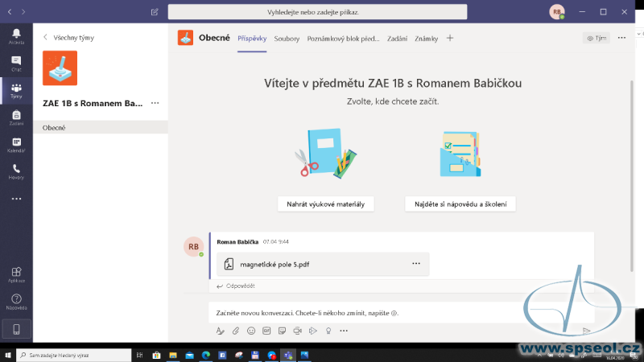Screen dimensions: 644x362
Task: Click the Windows taskbar search field
Action: [74, 355]
